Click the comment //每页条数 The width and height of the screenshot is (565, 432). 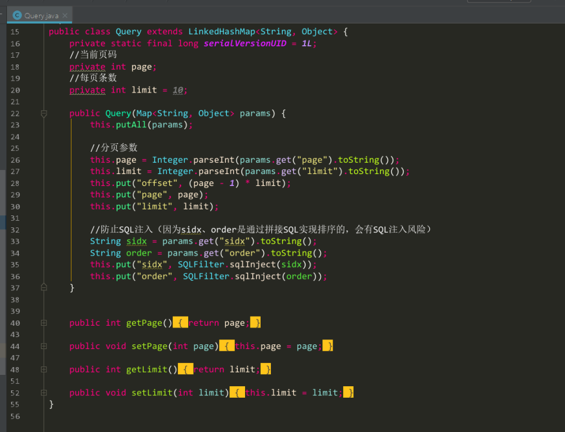pyautogui.click(x=93, y=78)
